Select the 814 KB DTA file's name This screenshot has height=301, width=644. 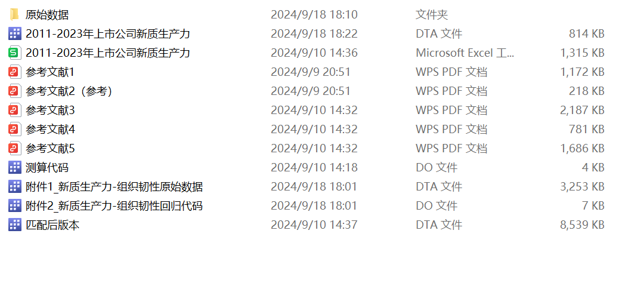point(108,34)
